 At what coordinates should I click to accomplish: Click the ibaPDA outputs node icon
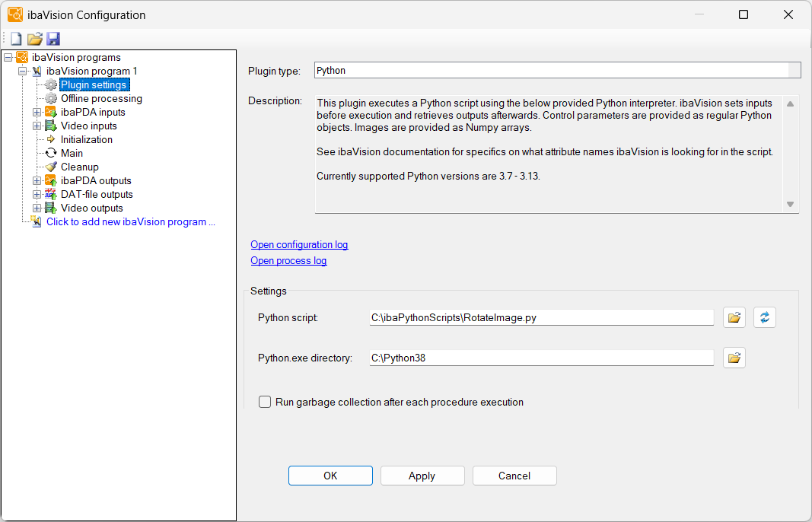pos(51,181)
